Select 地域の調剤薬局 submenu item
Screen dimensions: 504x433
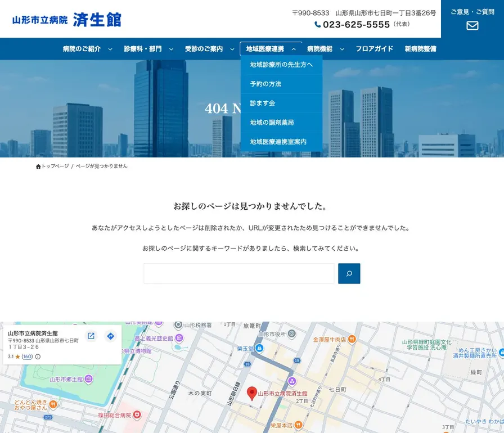tap(281, 123)
